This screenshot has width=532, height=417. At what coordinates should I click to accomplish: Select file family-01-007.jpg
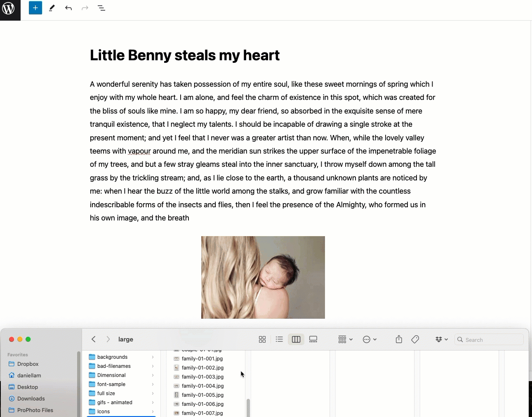(202, 413)
